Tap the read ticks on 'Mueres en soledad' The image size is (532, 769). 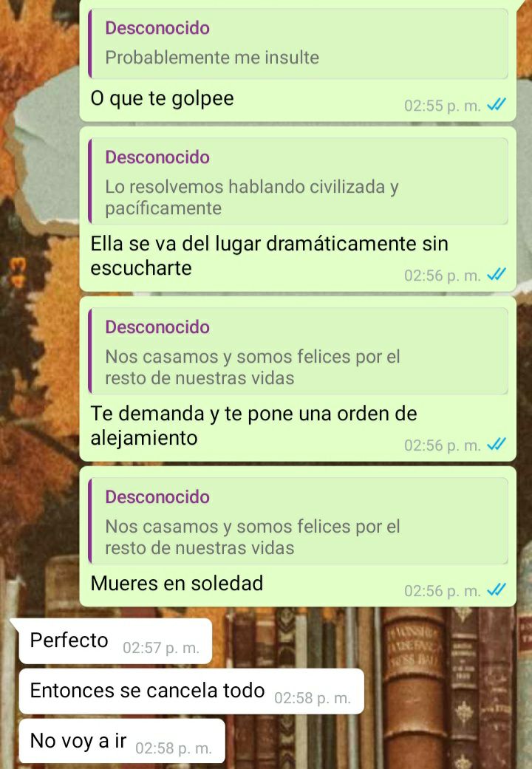[497, 589]
